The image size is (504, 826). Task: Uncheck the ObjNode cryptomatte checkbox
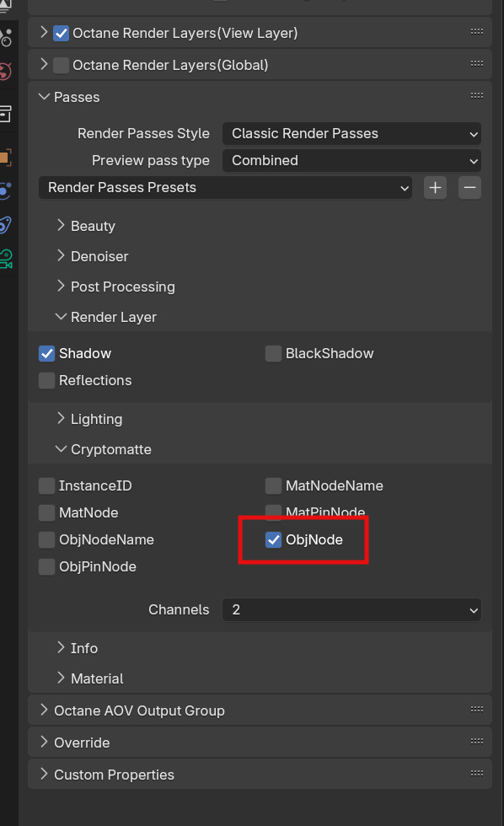coord(273,540)
